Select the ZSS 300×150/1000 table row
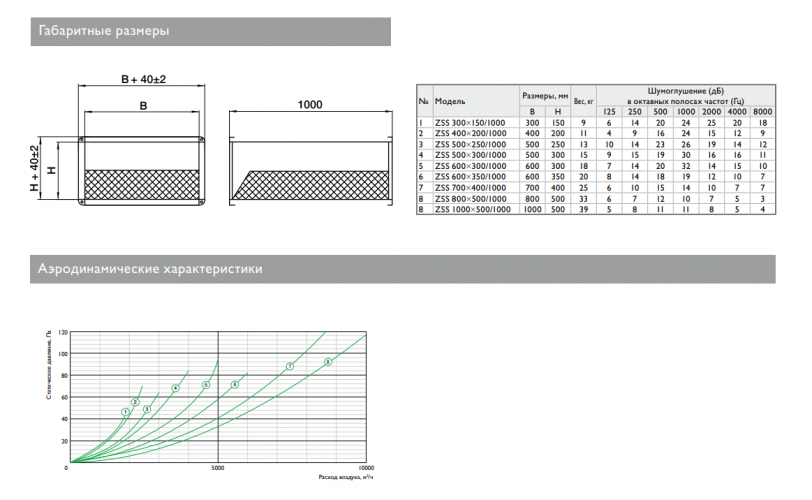The width and height of the screenshot is (812, 500). [x=596, y=123]
